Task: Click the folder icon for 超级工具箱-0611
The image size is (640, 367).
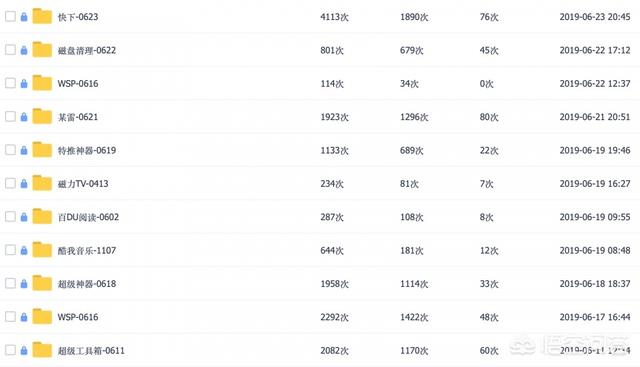Action: tap(42, 350)
